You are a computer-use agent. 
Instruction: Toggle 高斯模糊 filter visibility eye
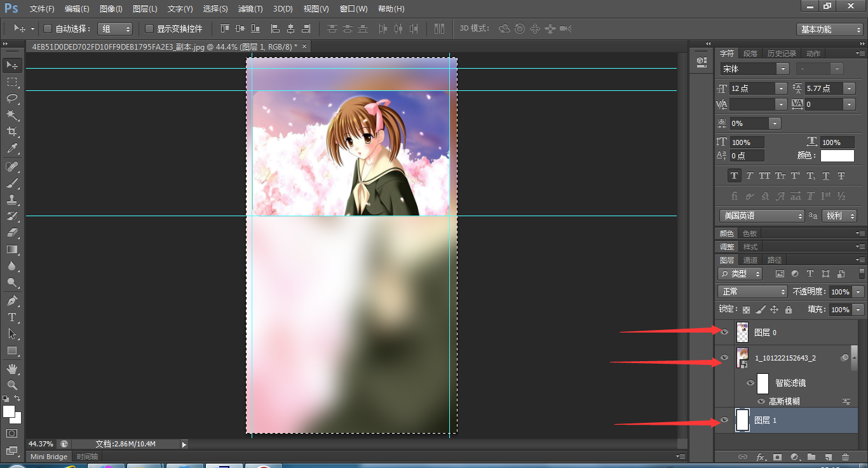click(761, 401)
